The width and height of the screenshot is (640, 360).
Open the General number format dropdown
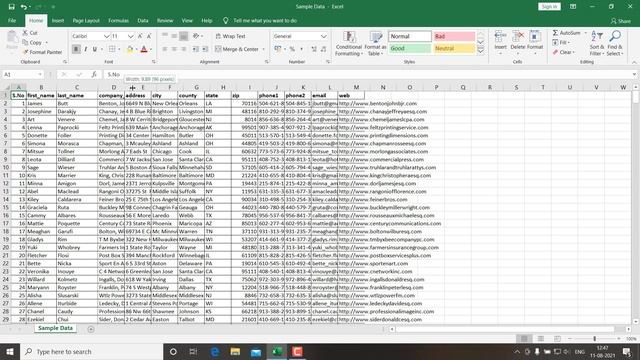pos(323,36)
